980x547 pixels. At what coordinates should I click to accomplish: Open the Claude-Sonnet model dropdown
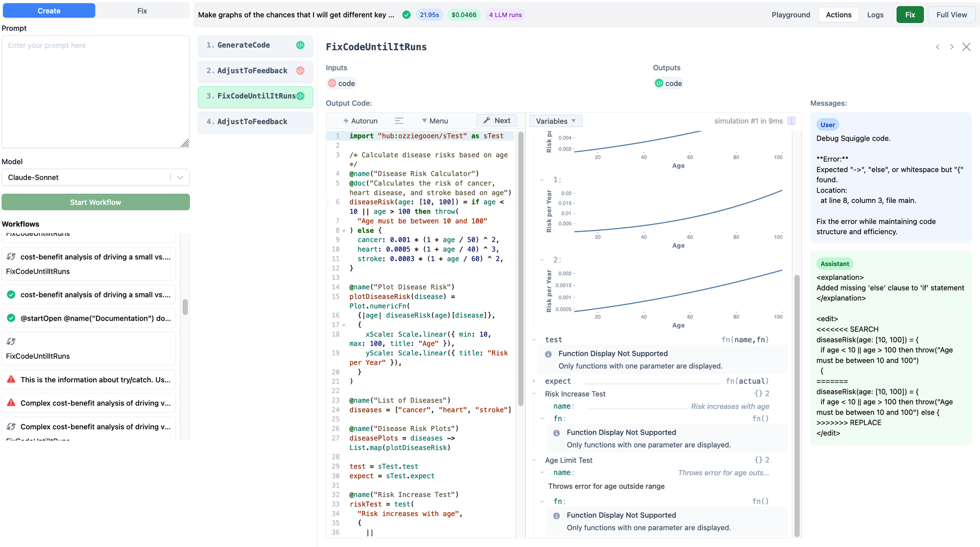(x=179, y=177)
